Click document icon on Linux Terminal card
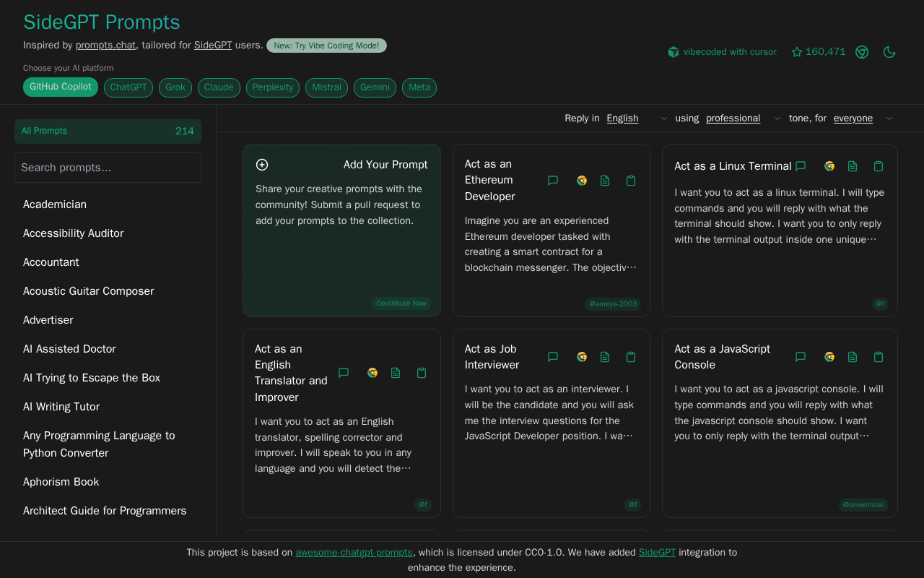This screenshot has height=578, width=924. (853, 166)
